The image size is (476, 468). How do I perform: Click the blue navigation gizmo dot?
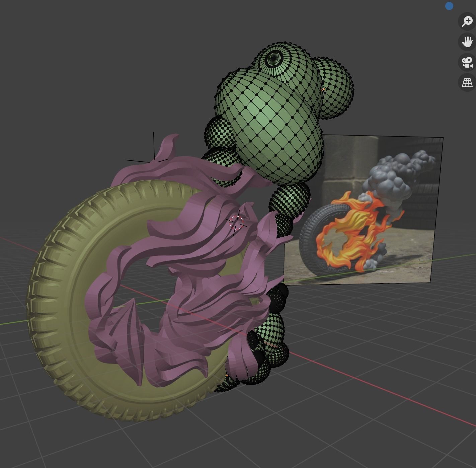coord(449,6)
